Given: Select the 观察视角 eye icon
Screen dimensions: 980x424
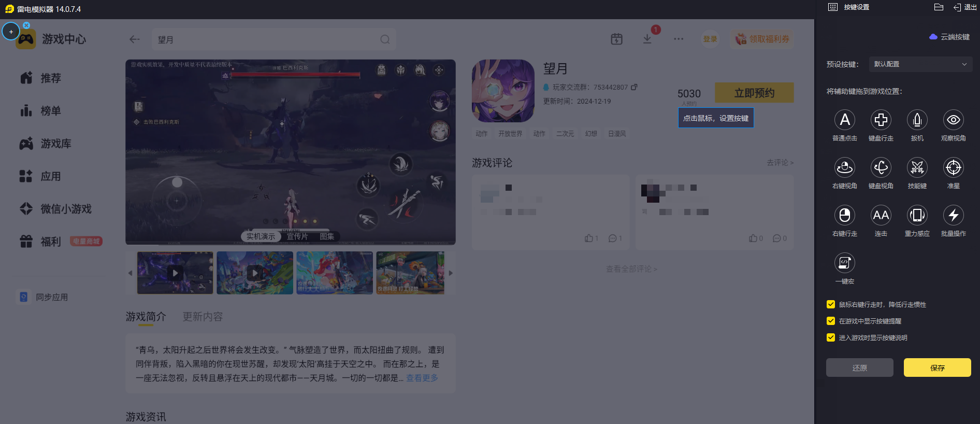Looking at the screenshot, I should [954, 120].
